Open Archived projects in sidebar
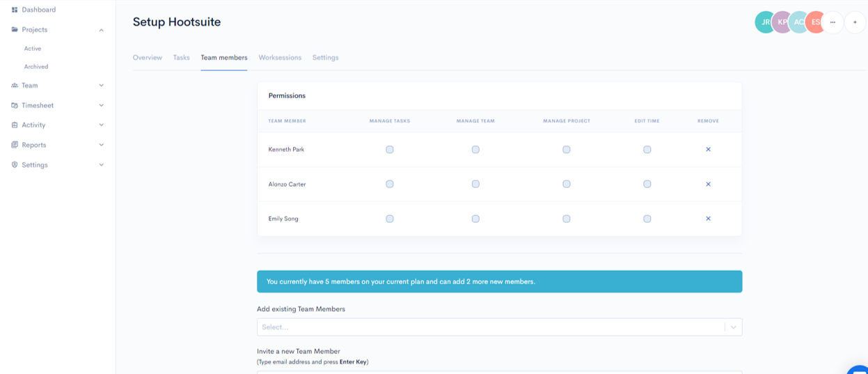This screenshot has height=374, width=868. tap(36, 67)
